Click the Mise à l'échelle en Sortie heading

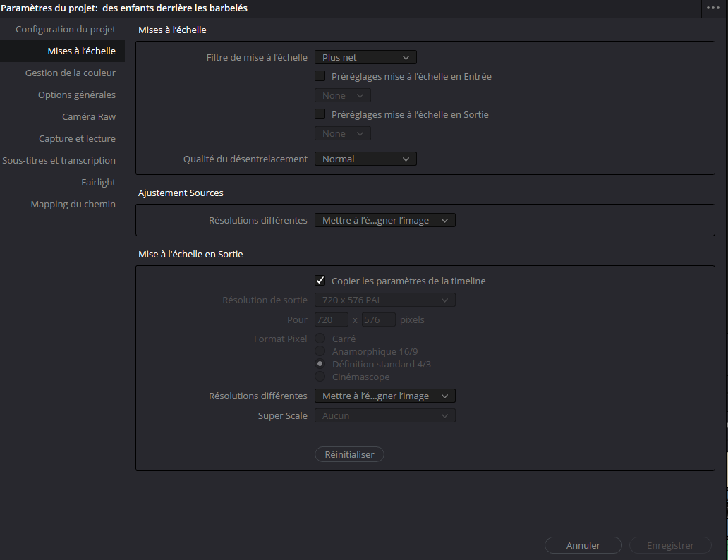(190, 254)
